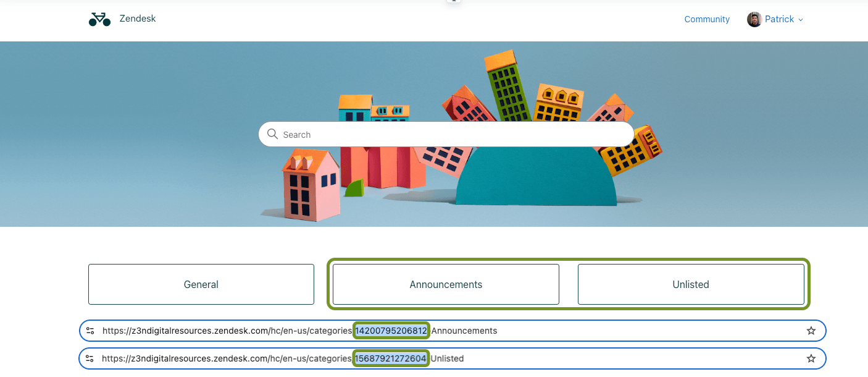Open the Unlisted category

(x=691, y=284)
